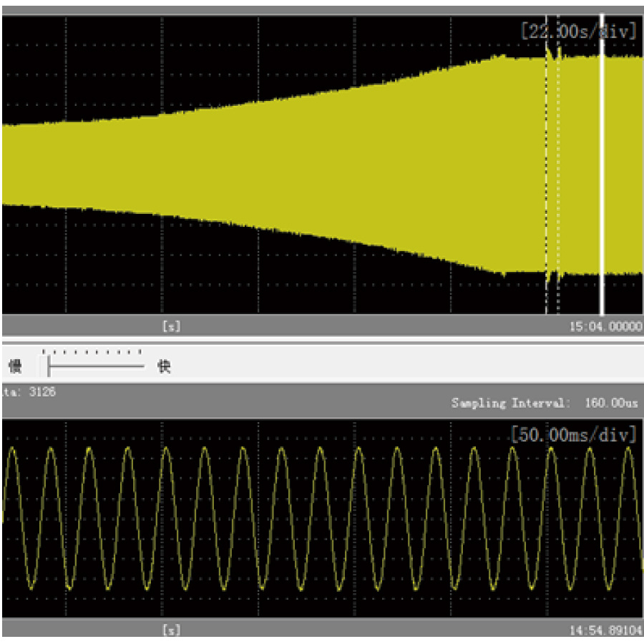Screen dimensions: 644x644
Task: Click the last sine wave peak in lower plot
Action: [628, 449]
